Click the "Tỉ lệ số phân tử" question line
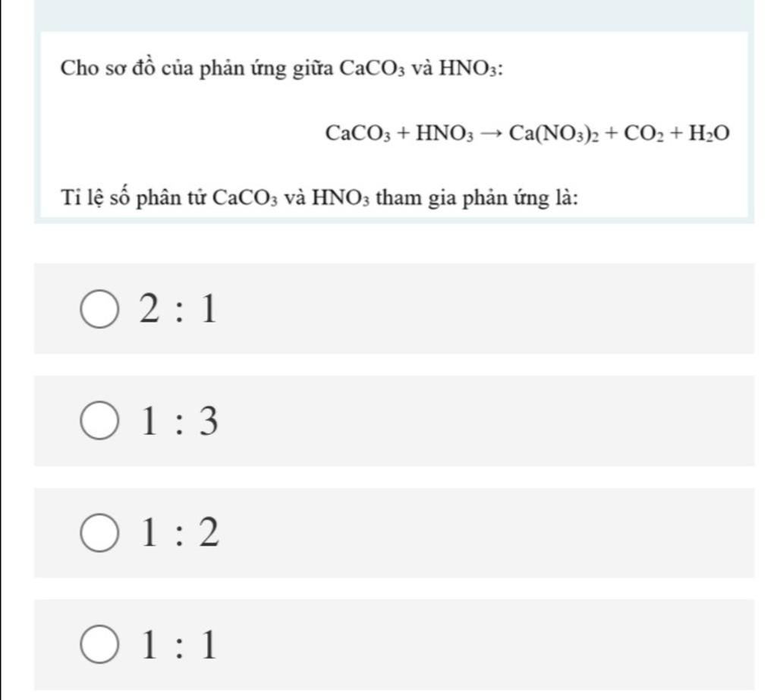Image resolution: width=777 pixels, height=700 pixels. point(320,200)
